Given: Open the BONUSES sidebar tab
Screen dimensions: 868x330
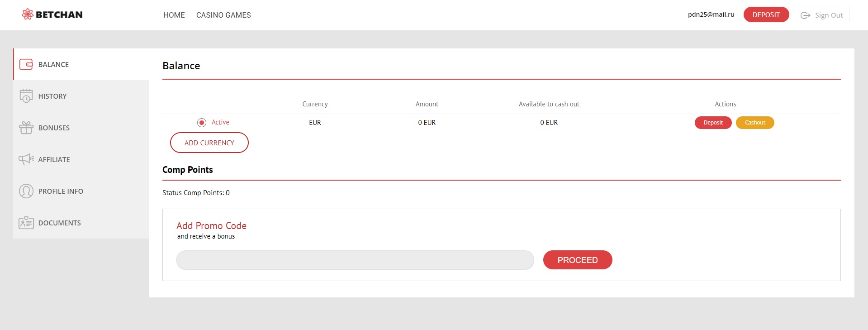Looking at the screenshot, I should [x=81, y=128].
